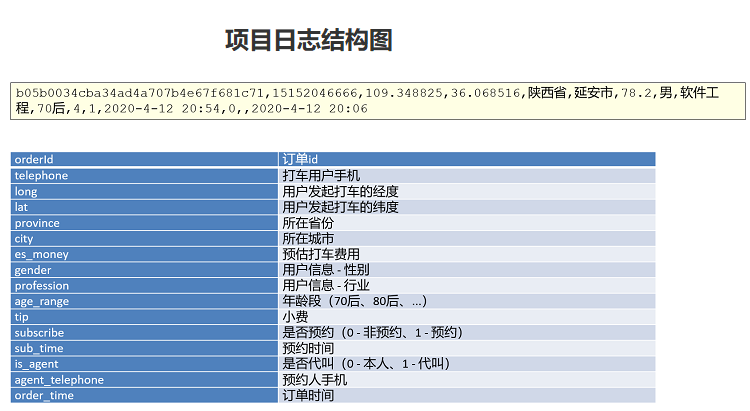Select the 预估打车费用 description cell
The image size is (750, 411).
(x=466, y=254)
